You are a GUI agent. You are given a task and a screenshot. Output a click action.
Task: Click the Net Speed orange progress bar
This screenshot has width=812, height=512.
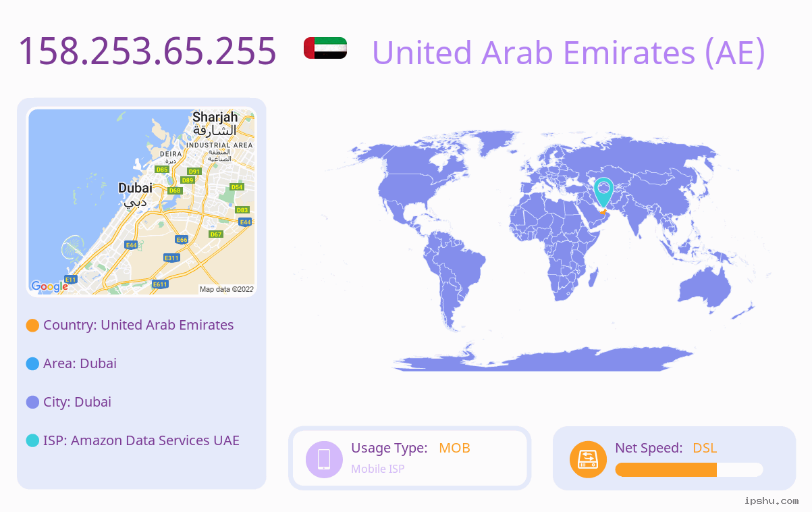689,469
